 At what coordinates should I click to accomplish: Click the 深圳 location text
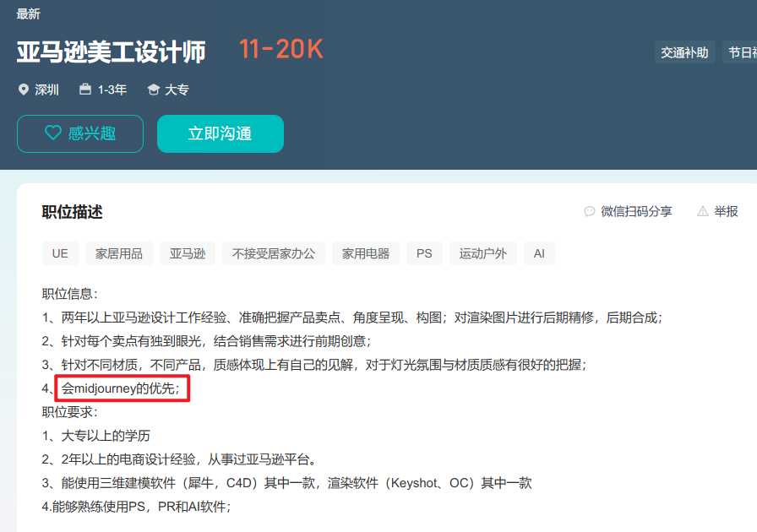click(x=46, y=90)
